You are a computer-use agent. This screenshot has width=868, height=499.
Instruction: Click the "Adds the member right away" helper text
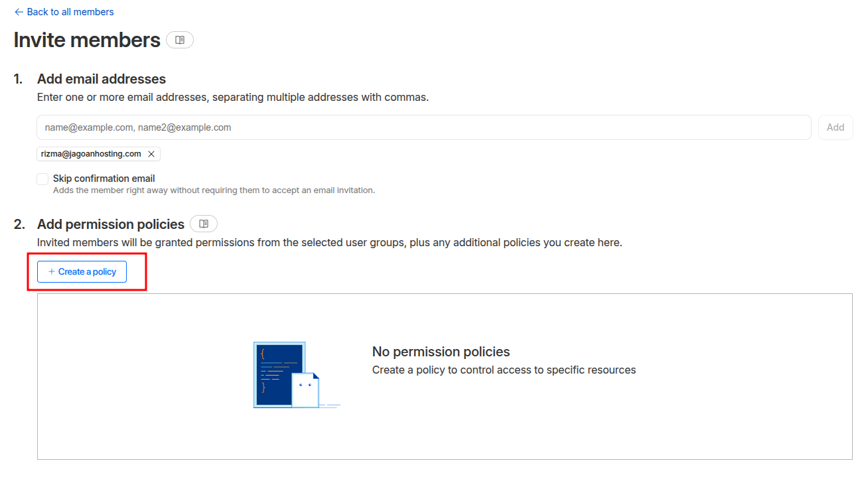click(214, 190)
